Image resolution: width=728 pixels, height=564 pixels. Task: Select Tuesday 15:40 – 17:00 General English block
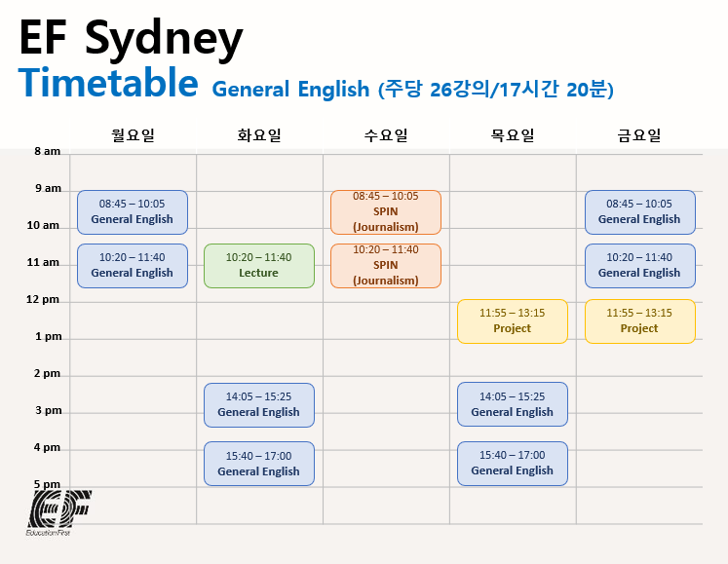(x=259, y=464)
